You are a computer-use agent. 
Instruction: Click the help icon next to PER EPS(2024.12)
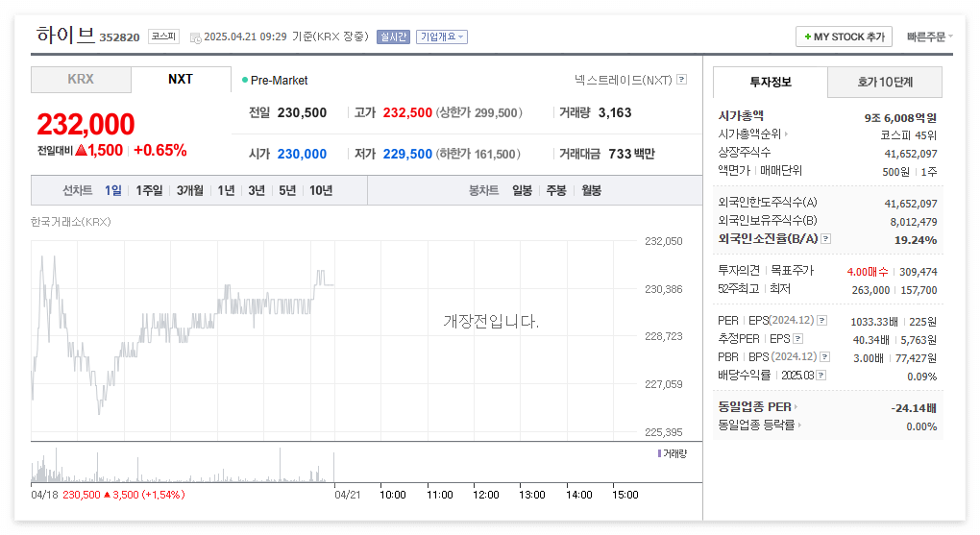821,320
